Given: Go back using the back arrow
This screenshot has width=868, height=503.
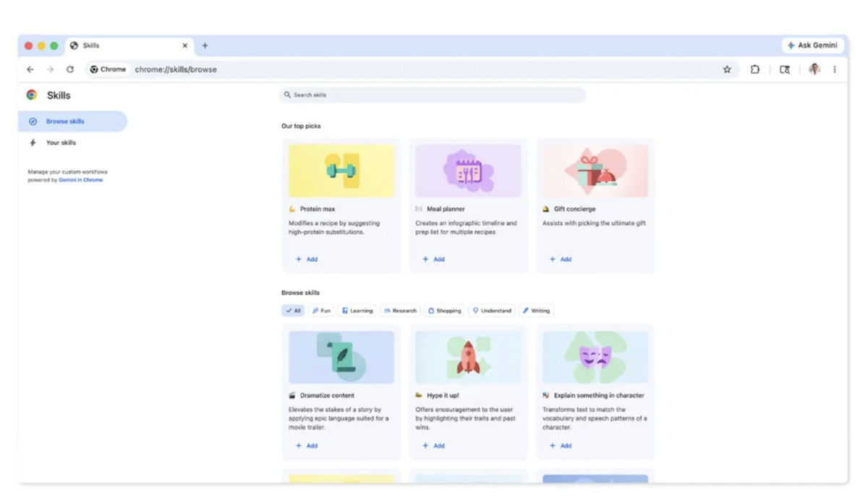Looking at the screenshot, I should tap(30, 69).
